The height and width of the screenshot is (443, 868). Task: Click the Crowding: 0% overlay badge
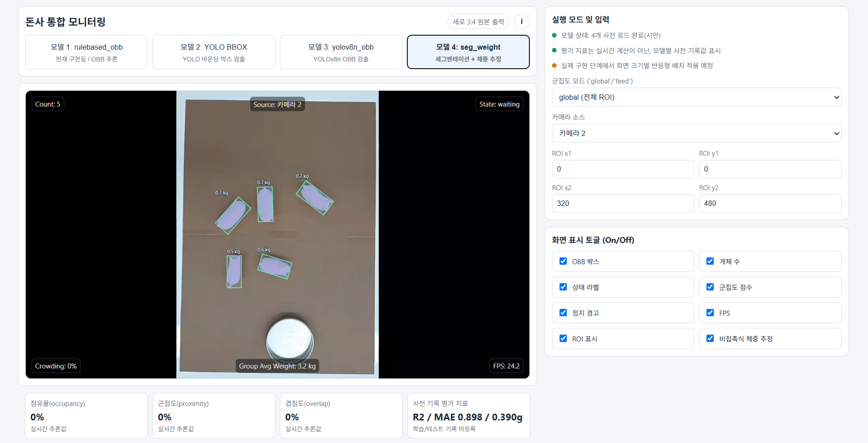(x=56, y=366)
